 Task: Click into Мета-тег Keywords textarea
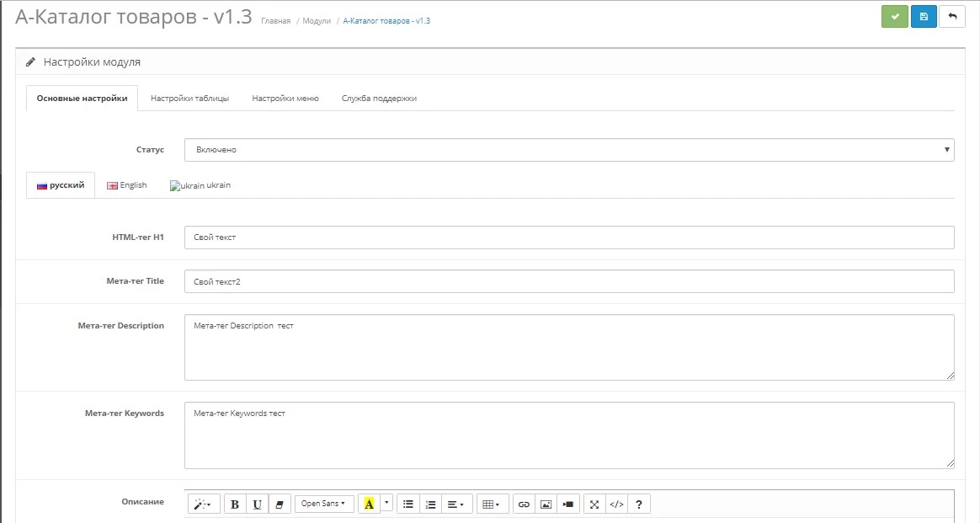[x=569, y=435]
